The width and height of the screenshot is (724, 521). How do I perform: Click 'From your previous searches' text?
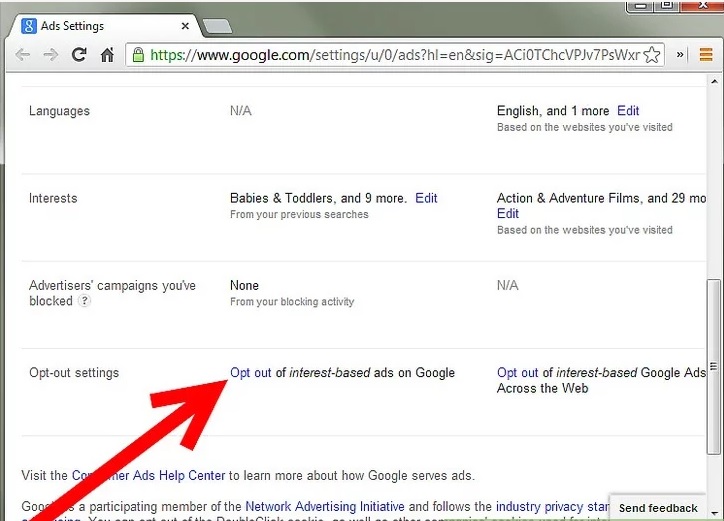(x=299, y=214)
